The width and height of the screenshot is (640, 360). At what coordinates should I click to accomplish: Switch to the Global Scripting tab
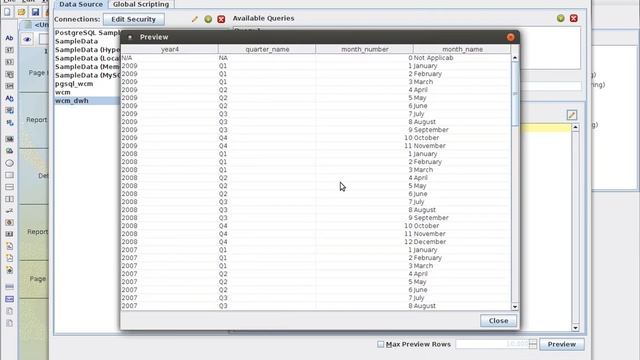coord(141,4)
